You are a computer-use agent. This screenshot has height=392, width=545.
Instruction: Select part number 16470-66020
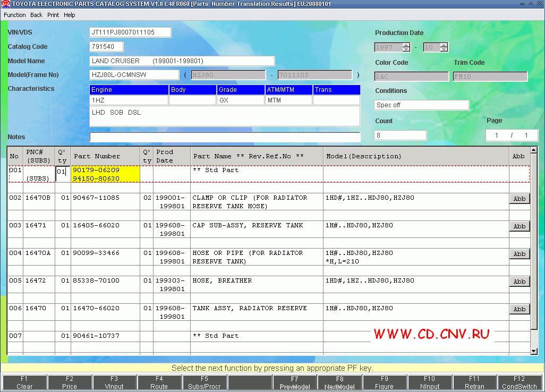pos(96,308)
